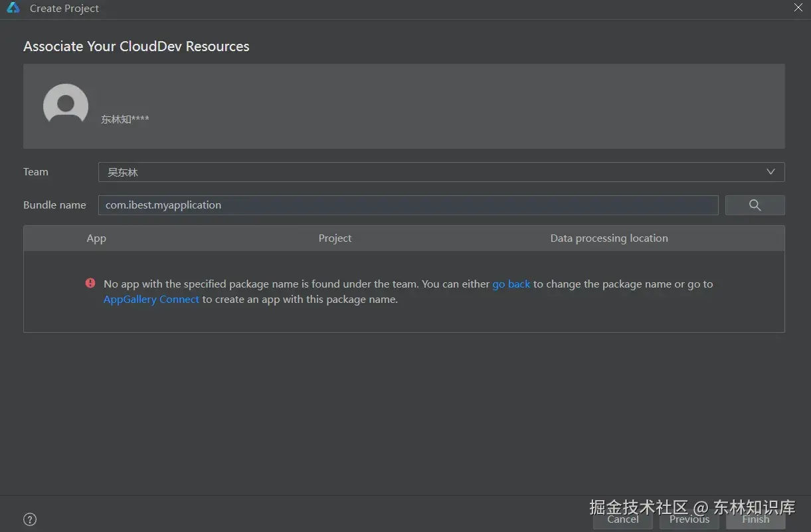The width and height of the screenshot is (811, 532).
Task: Click the account name 东林知****
Action: 125,120
